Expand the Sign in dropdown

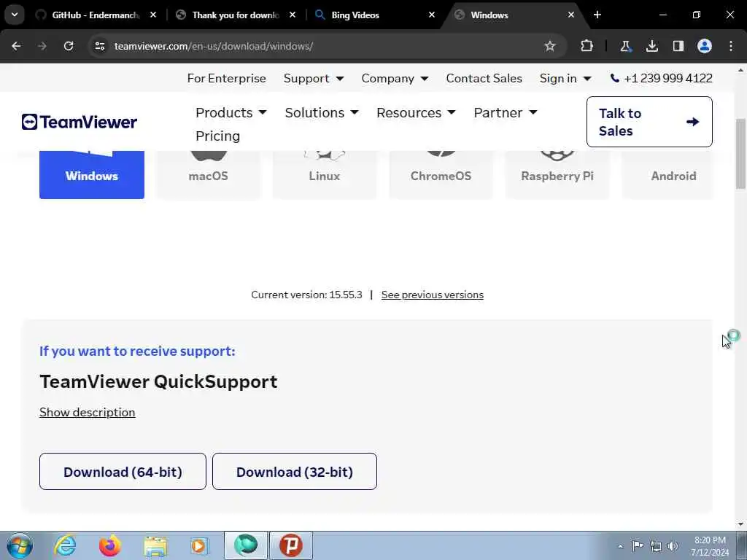point(565,78)
